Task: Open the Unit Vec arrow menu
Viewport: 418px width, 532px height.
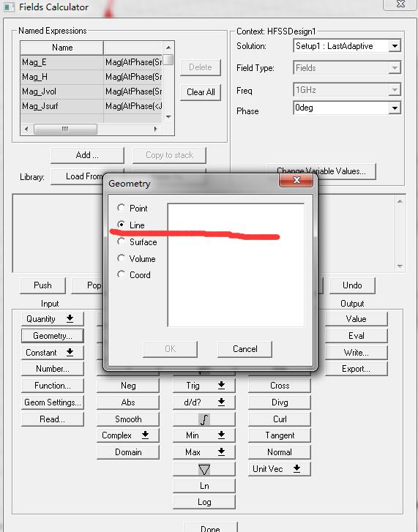Action: (279, 469)
